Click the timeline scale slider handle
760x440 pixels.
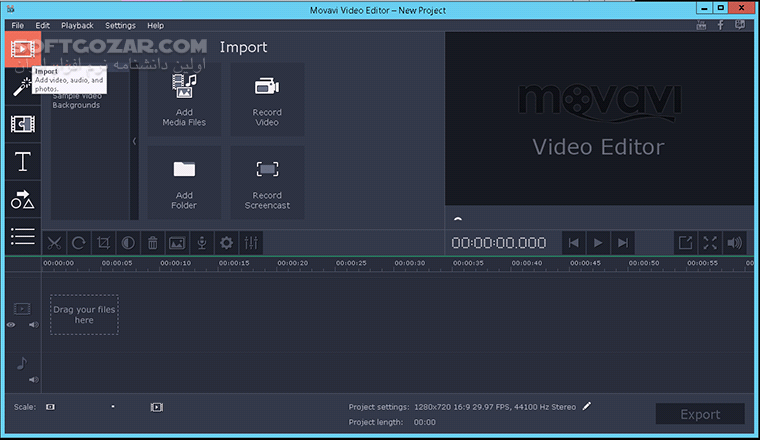[113, 407]
